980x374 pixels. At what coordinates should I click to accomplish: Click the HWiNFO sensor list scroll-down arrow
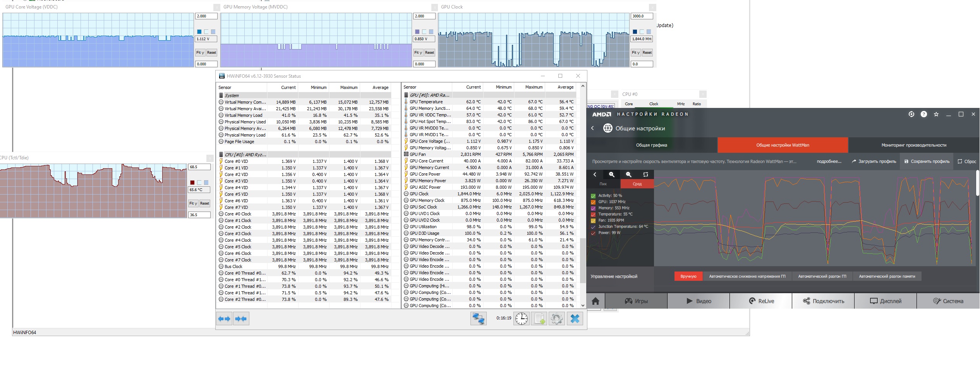coord(583,306)
